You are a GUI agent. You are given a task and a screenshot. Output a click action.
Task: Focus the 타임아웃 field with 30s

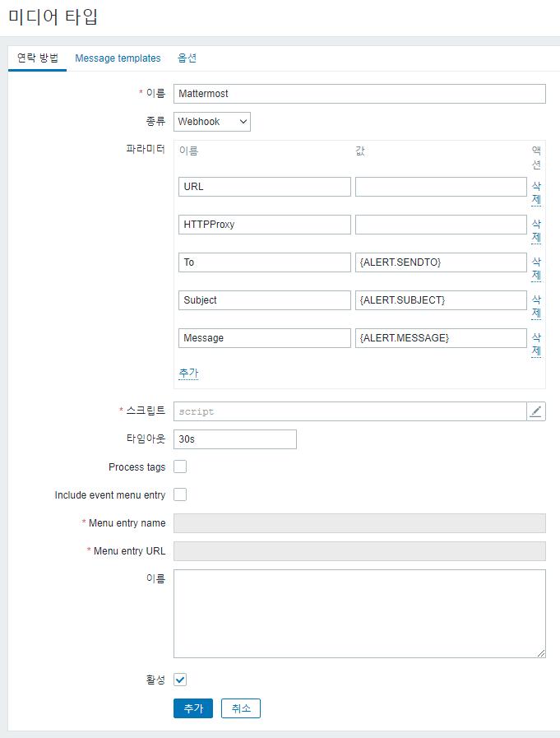tap(235, 439)
